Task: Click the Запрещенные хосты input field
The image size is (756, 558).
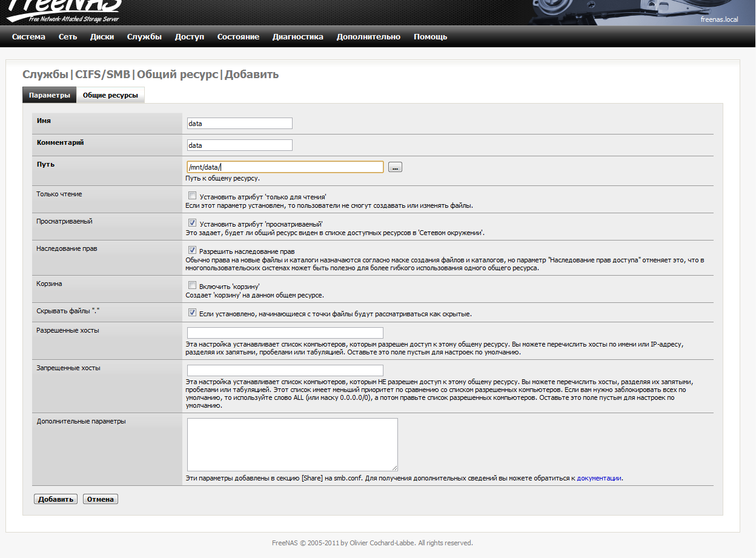Action: click(285, 370)
